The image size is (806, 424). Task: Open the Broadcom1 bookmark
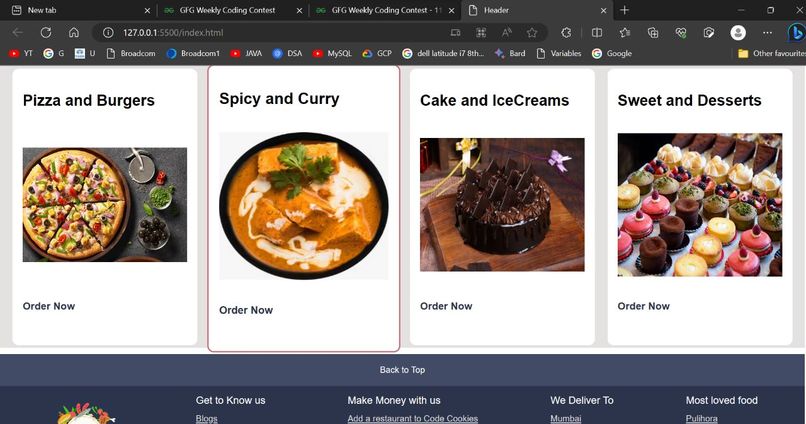point(193,53)
